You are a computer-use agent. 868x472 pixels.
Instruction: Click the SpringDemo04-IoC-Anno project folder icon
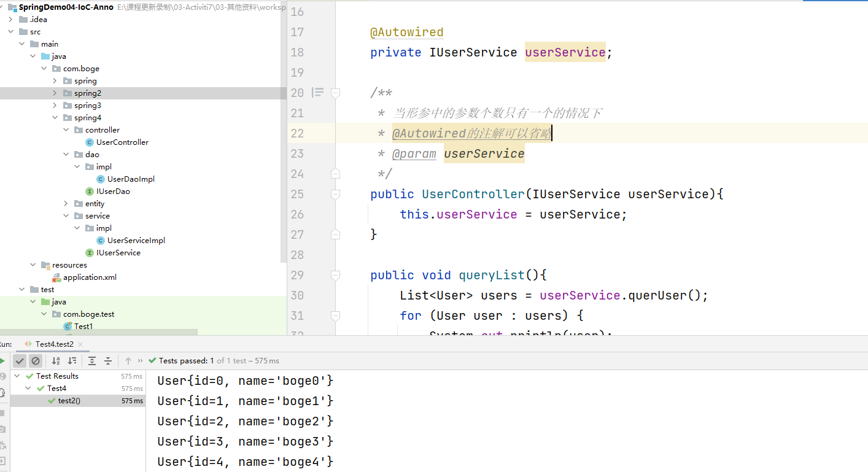(x=11, y=7)
